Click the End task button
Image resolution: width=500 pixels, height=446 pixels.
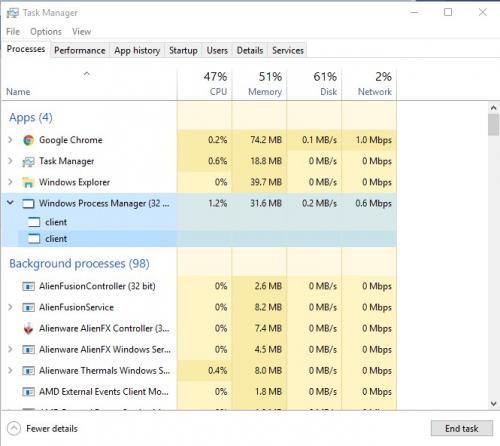click(x=462, y=428)
